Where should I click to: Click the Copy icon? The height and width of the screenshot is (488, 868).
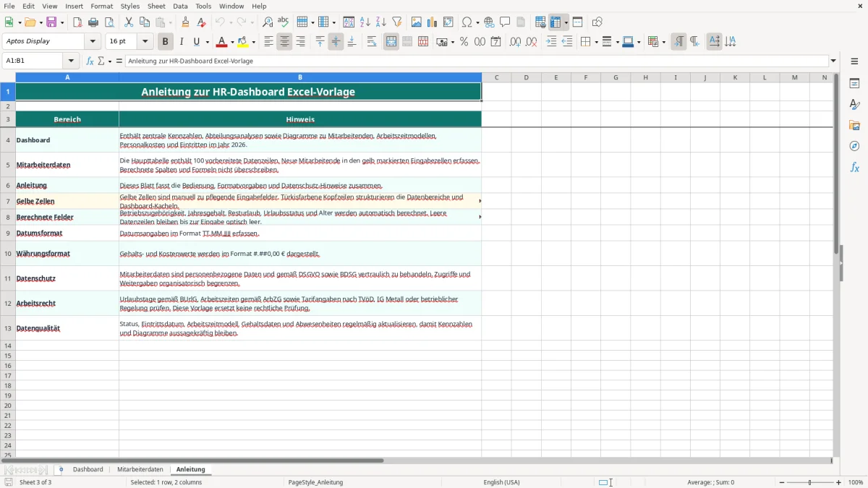[145, 22]
